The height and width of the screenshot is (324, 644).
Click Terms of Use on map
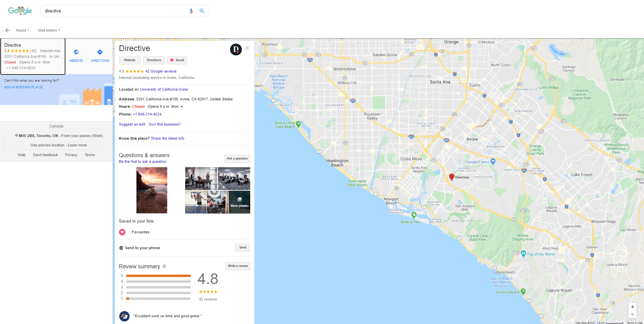pos(634,322)
